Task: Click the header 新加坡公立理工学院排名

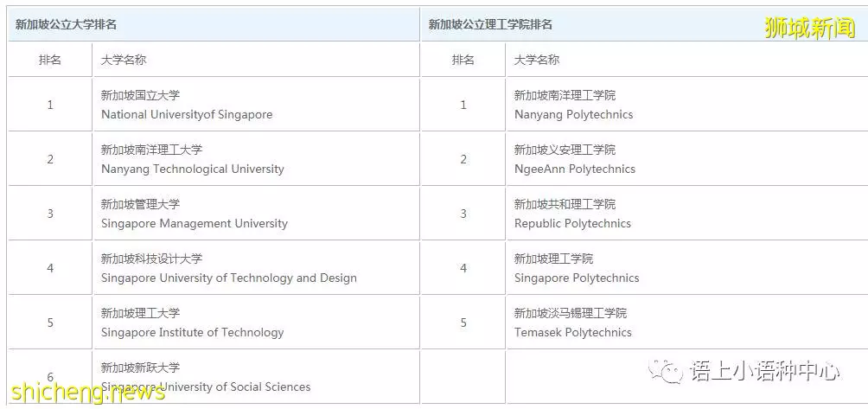Action: [490, 25]
